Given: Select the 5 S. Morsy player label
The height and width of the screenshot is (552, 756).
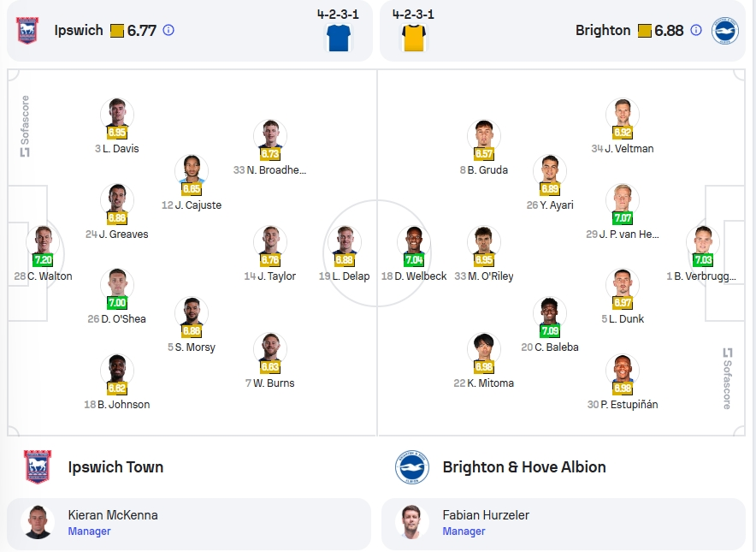Looking at the screenshot, I should coord(192,347).
